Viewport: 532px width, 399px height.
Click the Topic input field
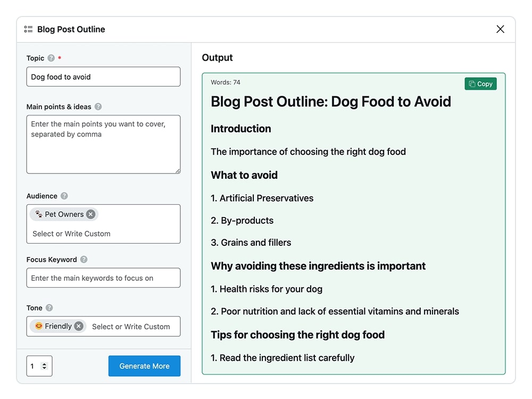pos(103,77)
